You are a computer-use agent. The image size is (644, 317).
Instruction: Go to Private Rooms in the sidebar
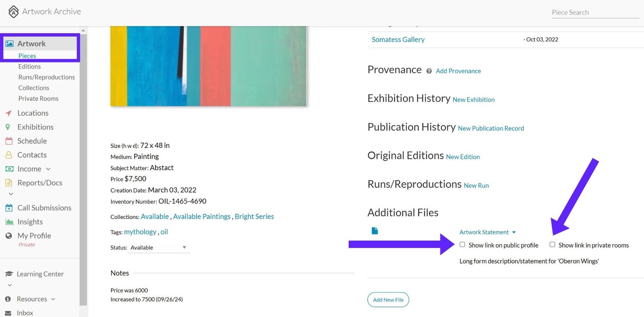point(38,99)
